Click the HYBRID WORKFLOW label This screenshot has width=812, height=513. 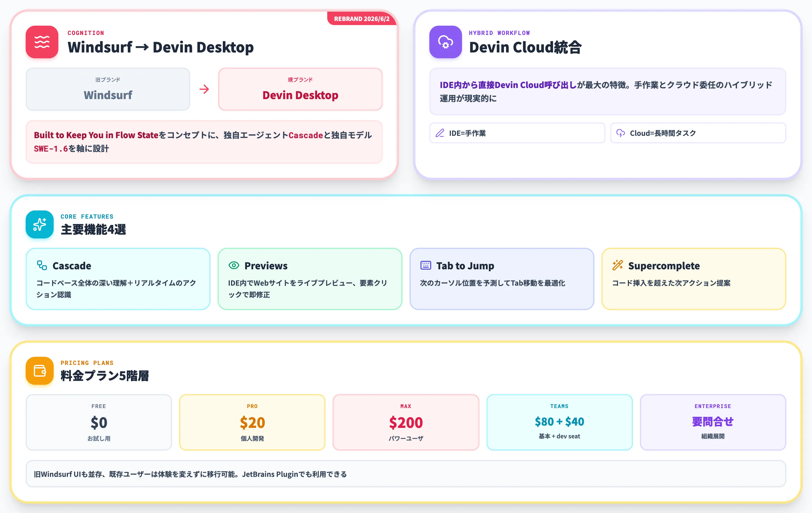click(x=499, y=33)
